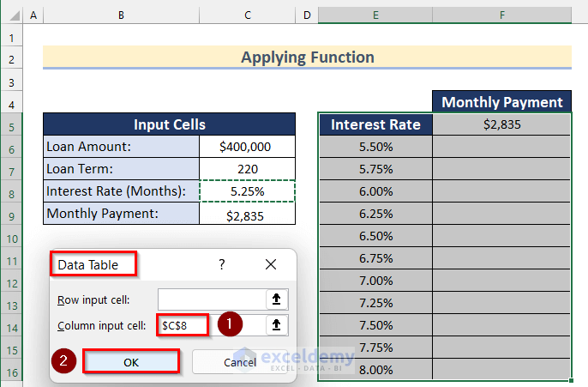Click the $2,835 cell under Monthly Payment header
The height and width of the screenshot is (387, 588).
pyautogui.click(x=501, y=125)
